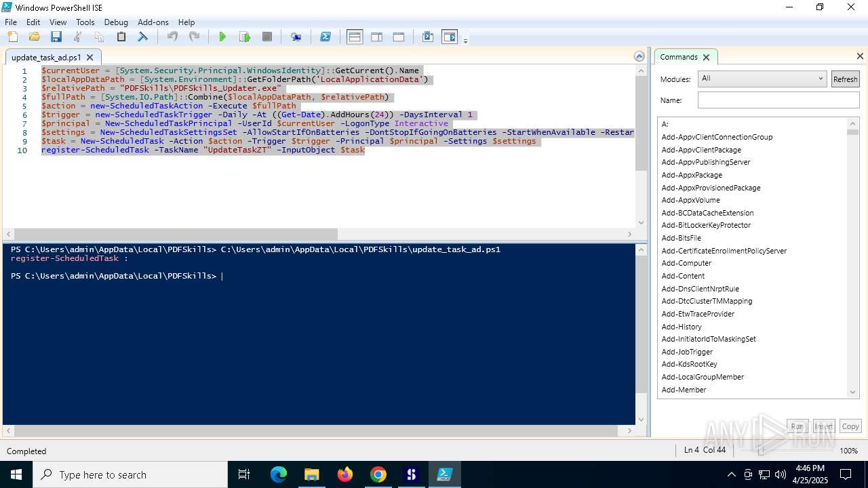Viewport: 868px width, 488px height.
Task: Select Add-AppvClientConnectionGroup in the list
Action: [x=717, y=137]
